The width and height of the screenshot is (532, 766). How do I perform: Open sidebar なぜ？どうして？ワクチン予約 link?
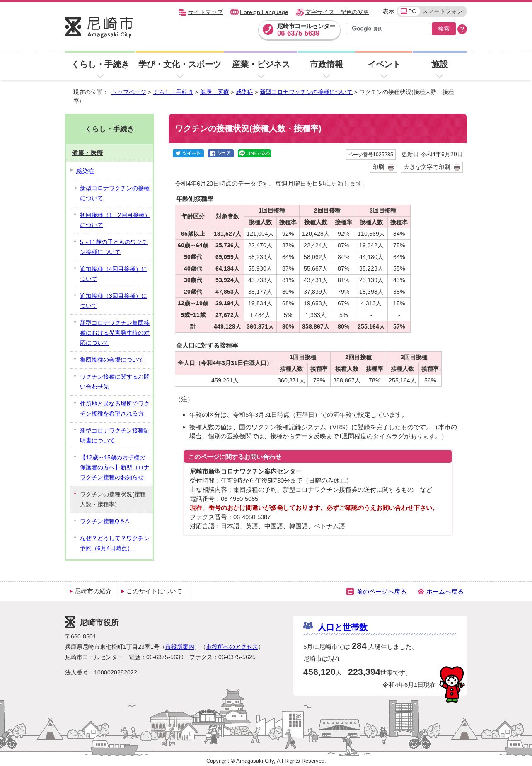(x=115, y=543)
